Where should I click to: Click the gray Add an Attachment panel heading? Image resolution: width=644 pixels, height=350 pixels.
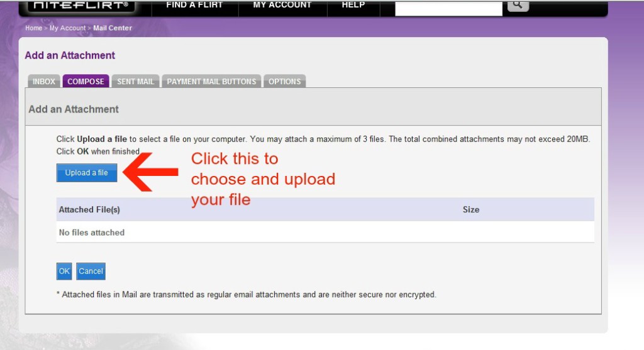74,109
